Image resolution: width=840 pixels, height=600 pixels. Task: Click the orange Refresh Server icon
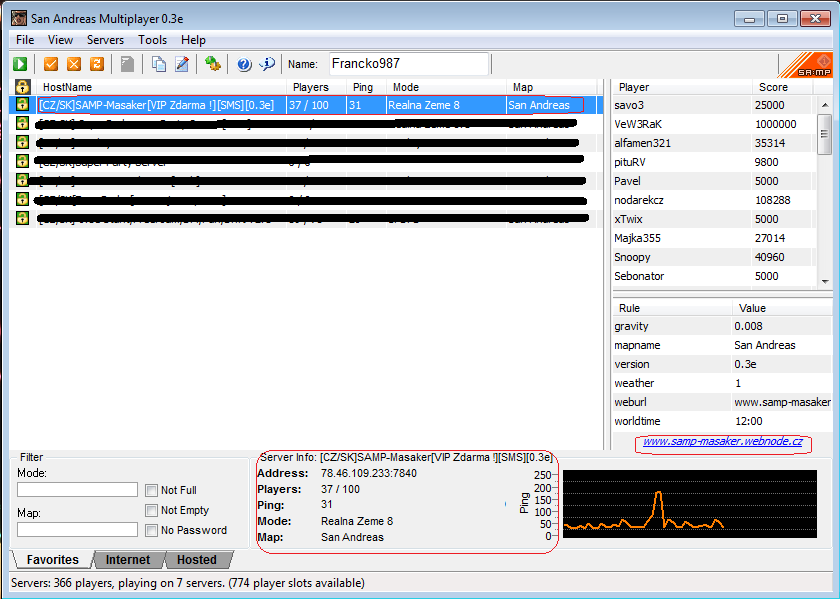97,64
